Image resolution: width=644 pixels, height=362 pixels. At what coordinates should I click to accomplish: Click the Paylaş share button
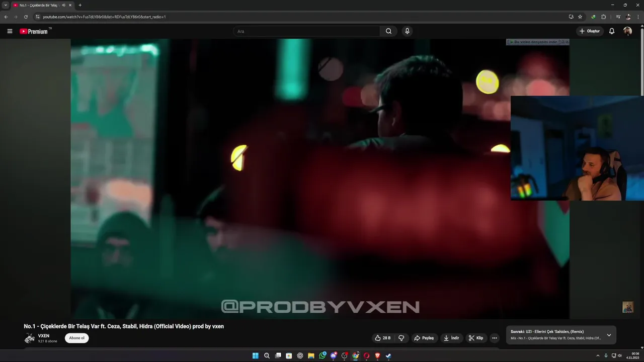click(x=424, y=338)
